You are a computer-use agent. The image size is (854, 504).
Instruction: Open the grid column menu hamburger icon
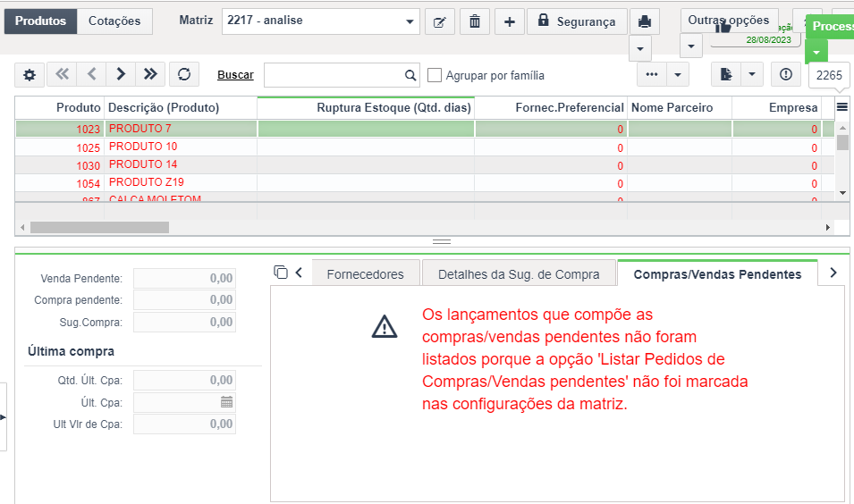(842, 107)
